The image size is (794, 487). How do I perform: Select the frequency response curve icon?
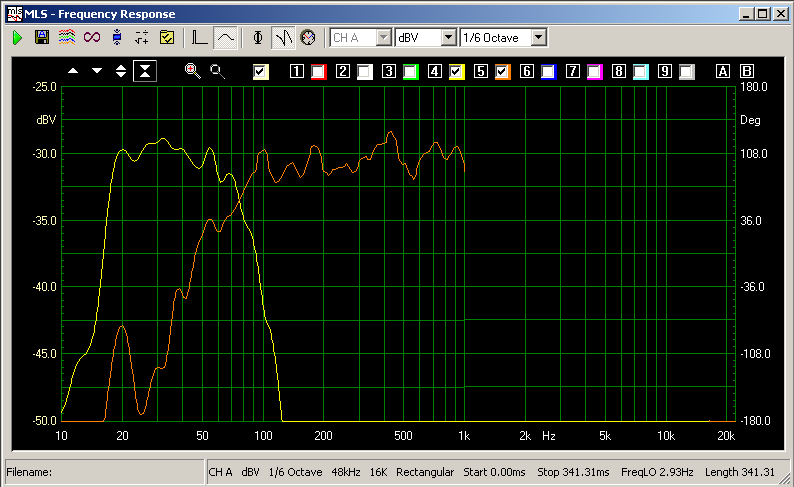[x=226, y=38]
